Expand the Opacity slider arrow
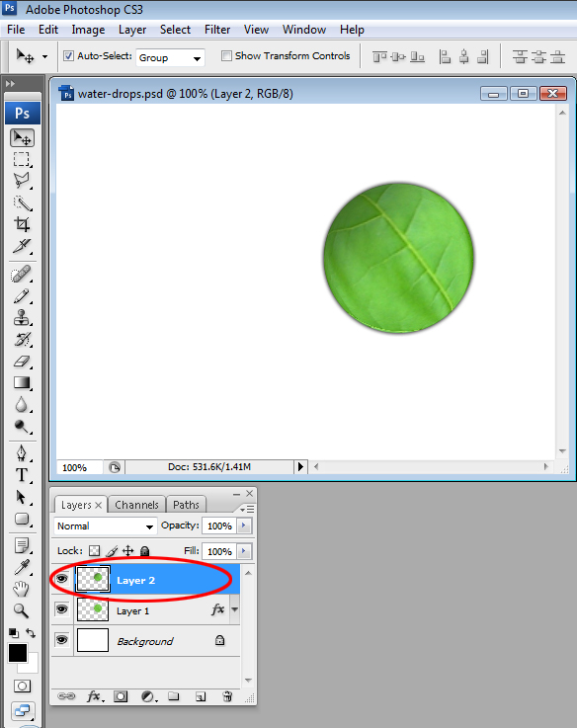Viewport: 577px width, 728px height. point(244,526)
